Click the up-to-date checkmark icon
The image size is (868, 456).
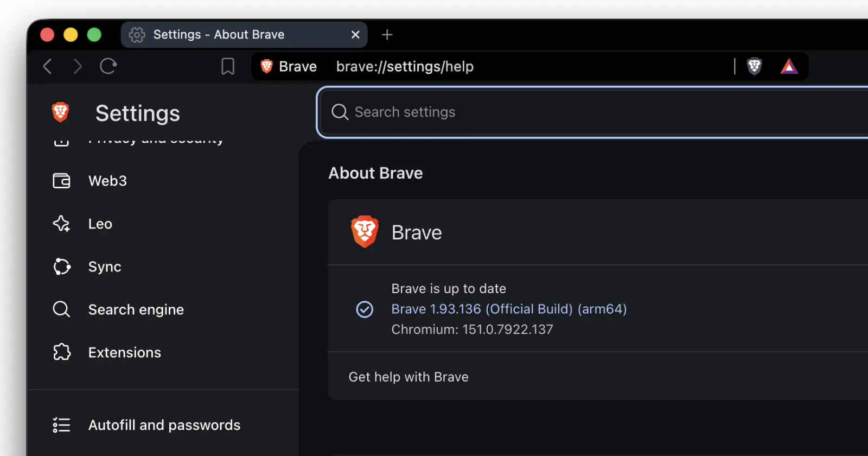coord(365,309)
